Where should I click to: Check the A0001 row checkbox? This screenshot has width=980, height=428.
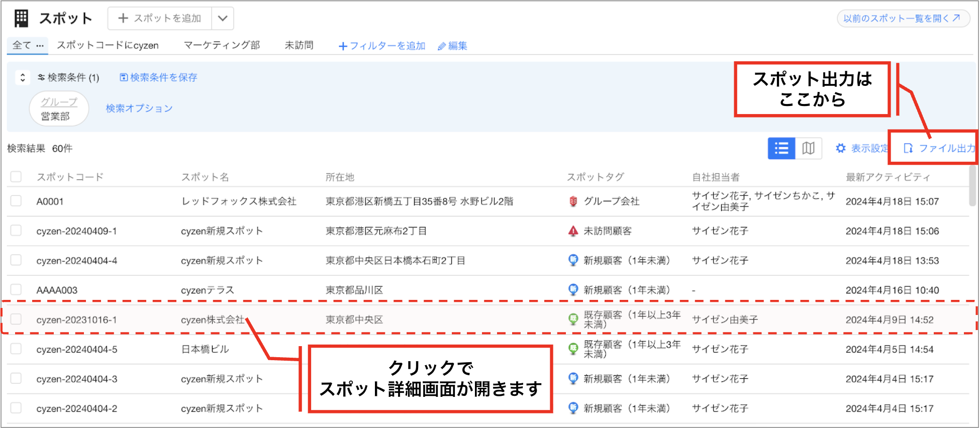16,201
